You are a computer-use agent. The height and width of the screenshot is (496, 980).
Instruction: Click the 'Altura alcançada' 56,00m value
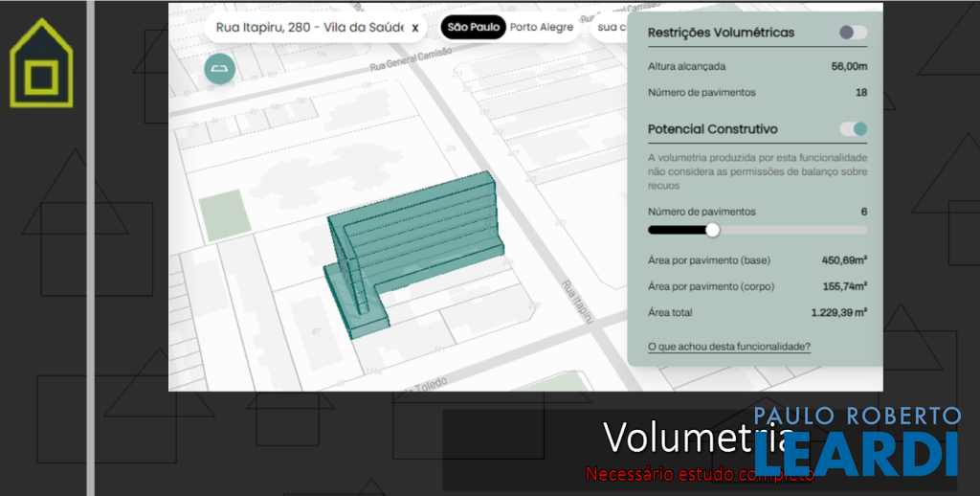point(850,66)
